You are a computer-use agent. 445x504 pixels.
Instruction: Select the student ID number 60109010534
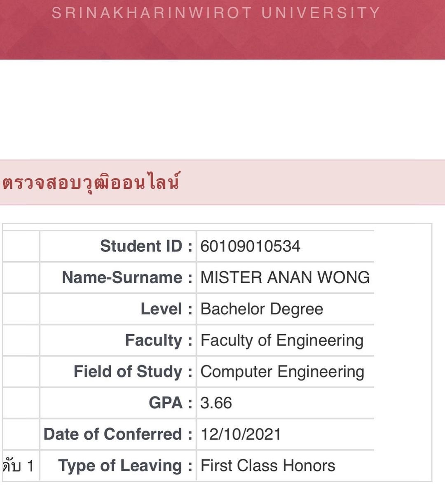coord(250,246)
